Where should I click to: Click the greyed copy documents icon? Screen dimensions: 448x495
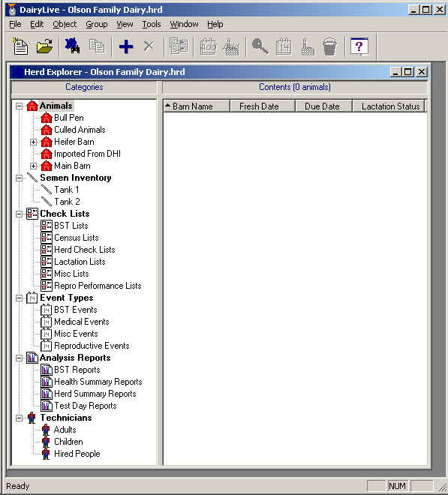tap(96, 46)
